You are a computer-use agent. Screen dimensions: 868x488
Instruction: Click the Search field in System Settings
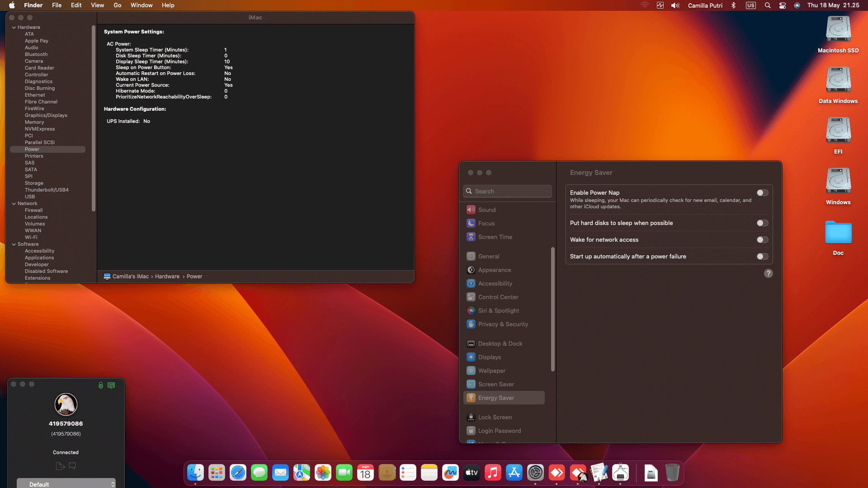(x=507, y=191)
